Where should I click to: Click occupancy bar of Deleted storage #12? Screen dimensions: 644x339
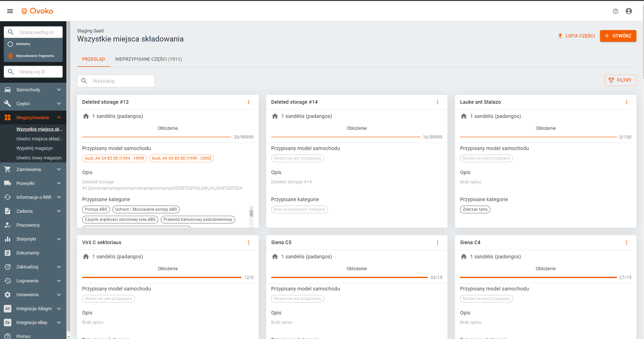157,137
